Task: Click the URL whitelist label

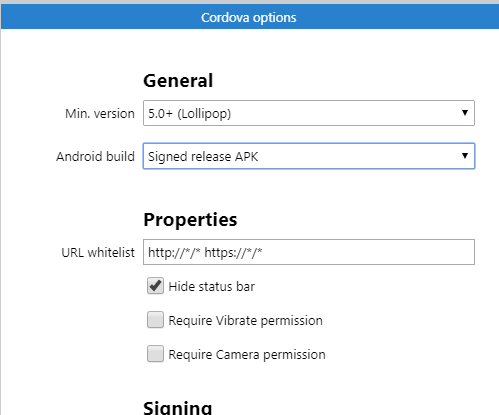Action: point(98,252)
